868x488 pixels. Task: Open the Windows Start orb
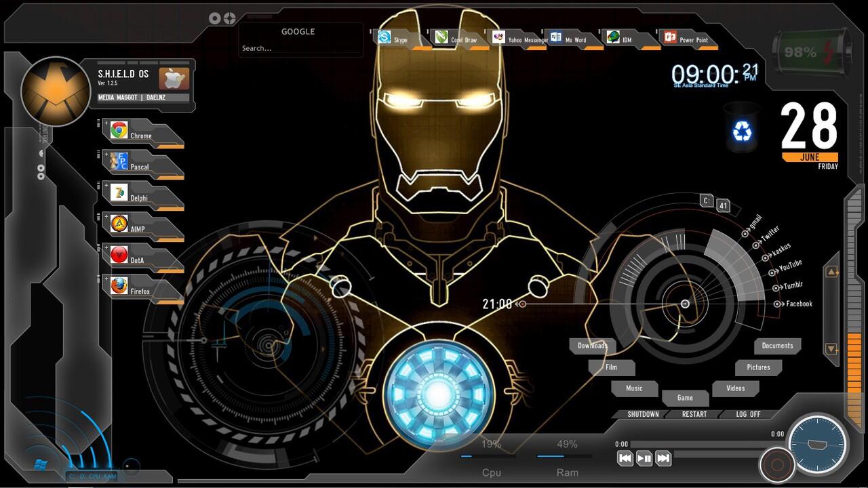tap(39, 465)
